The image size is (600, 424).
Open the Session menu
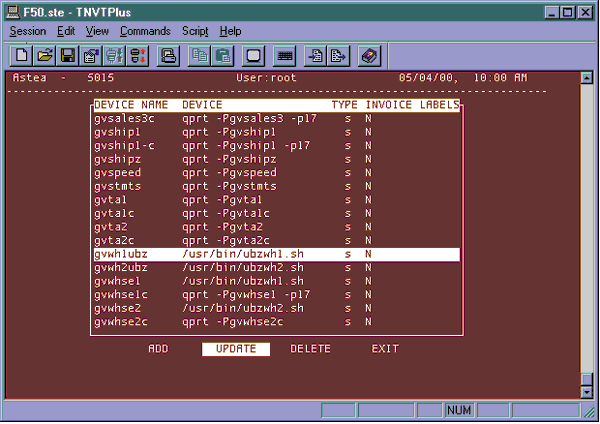point(28,31)
